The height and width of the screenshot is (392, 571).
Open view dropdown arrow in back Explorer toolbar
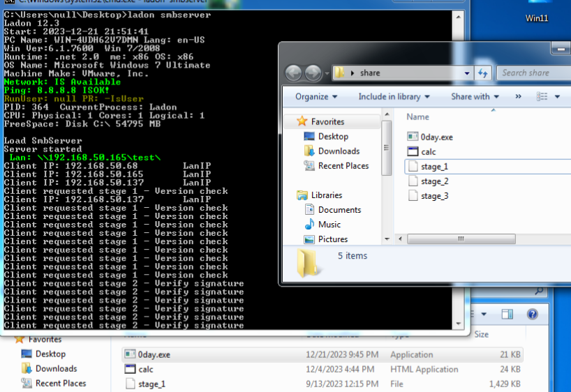484,314
